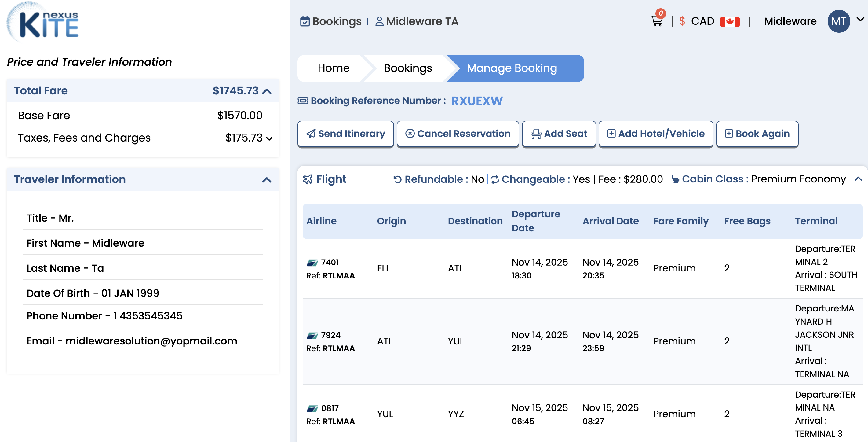
Task: Click the airline logo for flight 7401
Action: coord(312,262)
